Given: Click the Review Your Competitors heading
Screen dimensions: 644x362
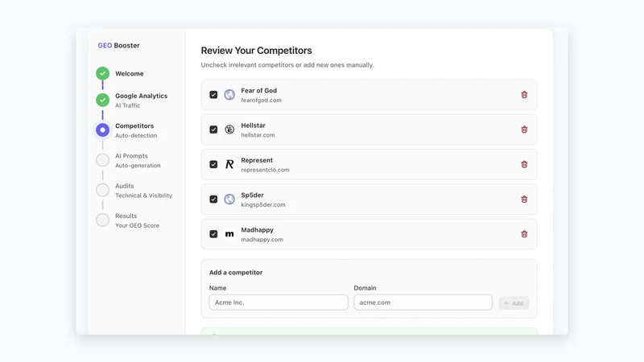Looking at the screenshot, I should [x=256, y=51].
